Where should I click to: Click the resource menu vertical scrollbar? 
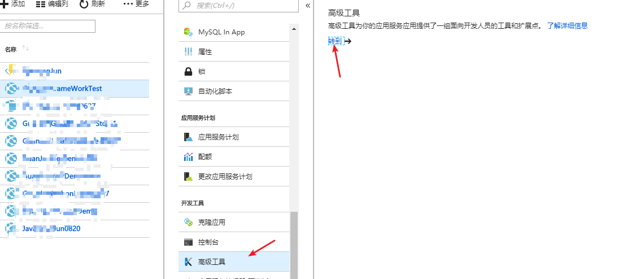click(x=294, y=243)
